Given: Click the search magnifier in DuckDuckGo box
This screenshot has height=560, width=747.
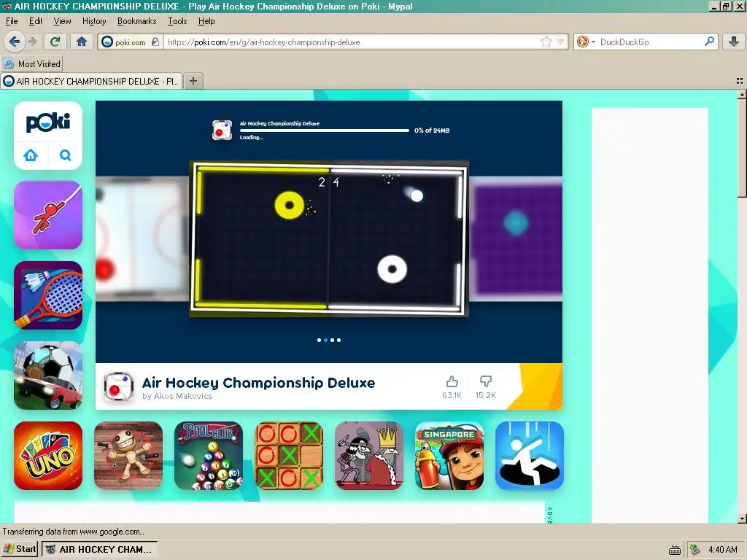Looking at the screenshot, I should tap(709, 42).
